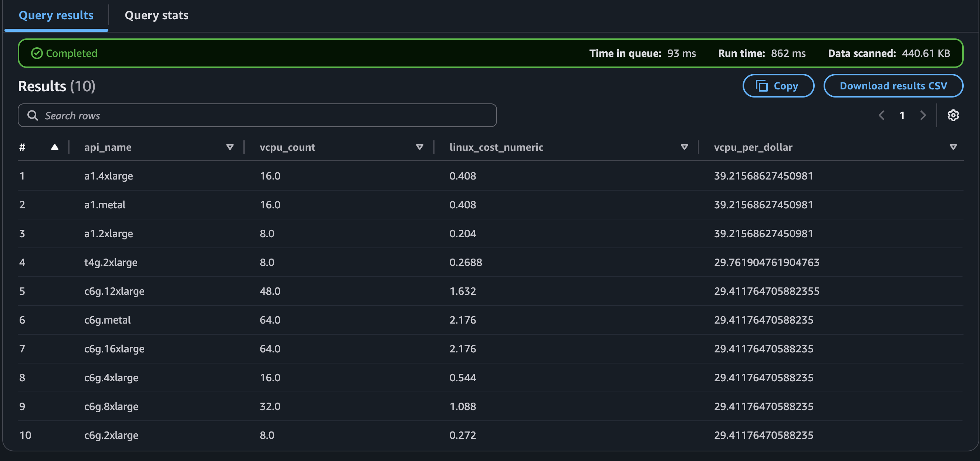This screenshot has width=980, height=461.
Task: Click the t4g.2xlarge instance cell
Action: (111, 262)
